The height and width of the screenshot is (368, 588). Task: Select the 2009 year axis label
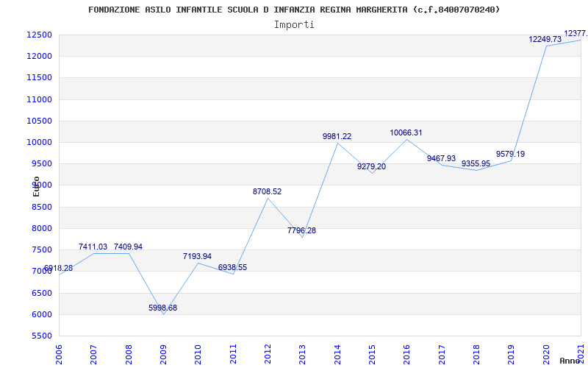(x=162, y=354)
